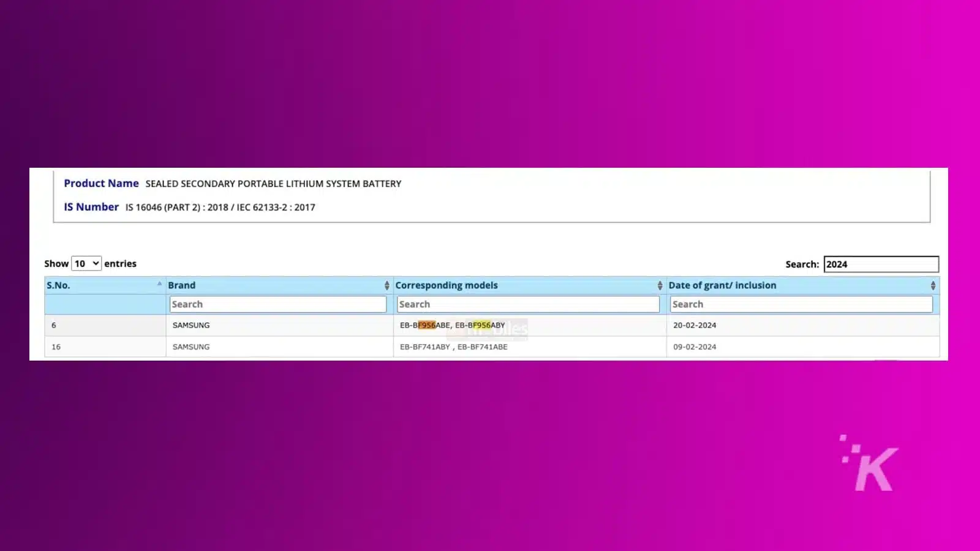Open the Show entries count dropdown
The height and width of the screenshot is (551, 980).
click(x=86, y=264)
